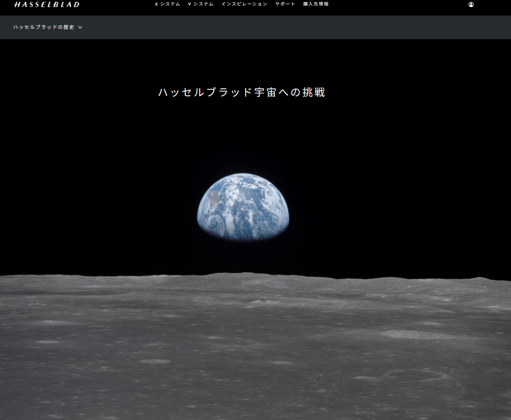Viewport: 511px width, 420px height.
Task: Open the 購入先情報 menu item
Action: tap(316, 4)
